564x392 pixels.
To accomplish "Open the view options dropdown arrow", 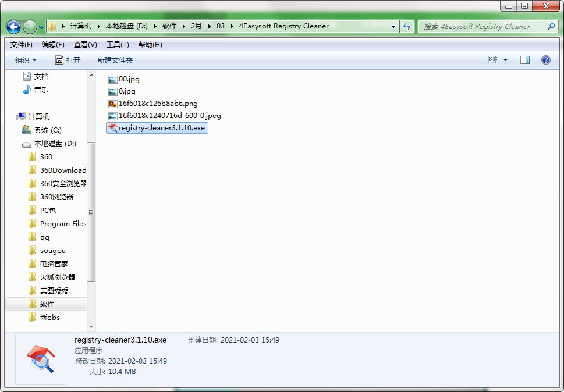I will (x=505, y=60).
